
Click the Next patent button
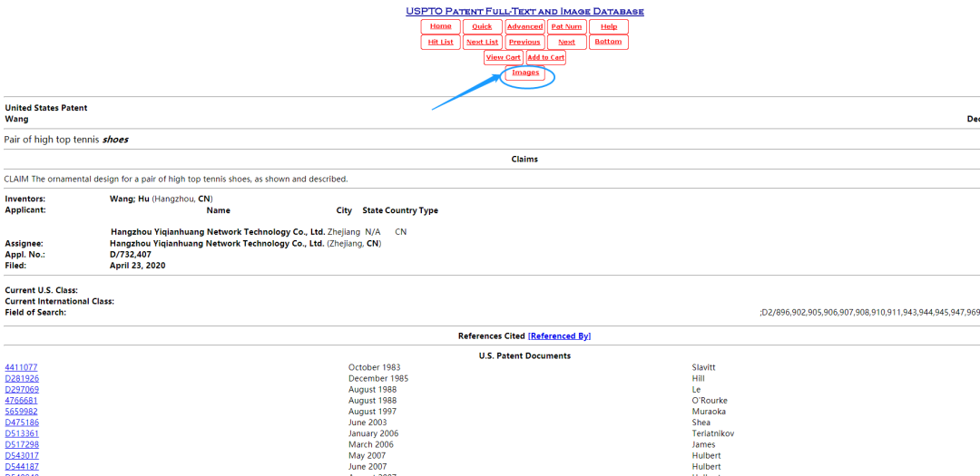(566, 42)
